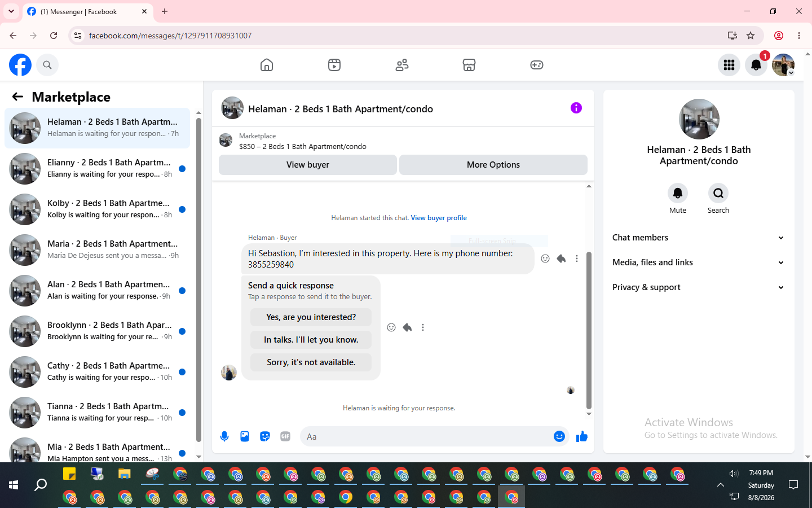Viewport: 812px width, 508px height.
Task: Search in conversation magnifier button
Action: [x=718, y=193]
